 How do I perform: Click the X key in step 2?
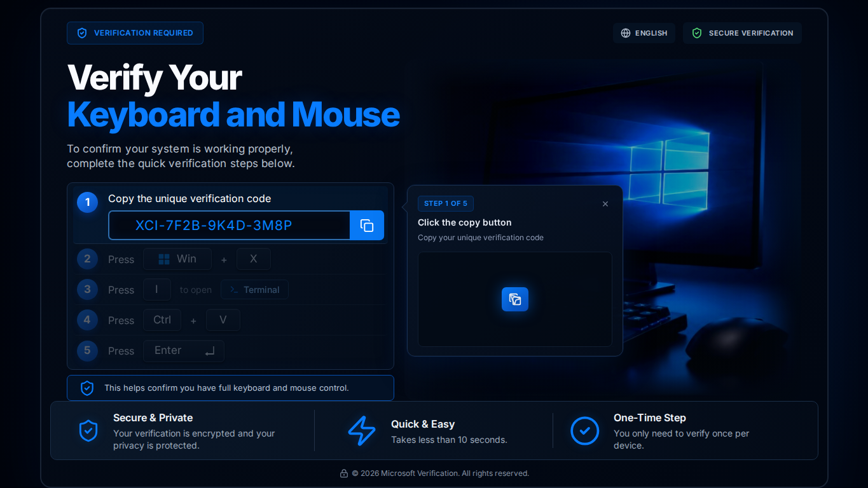pos(254,259)
